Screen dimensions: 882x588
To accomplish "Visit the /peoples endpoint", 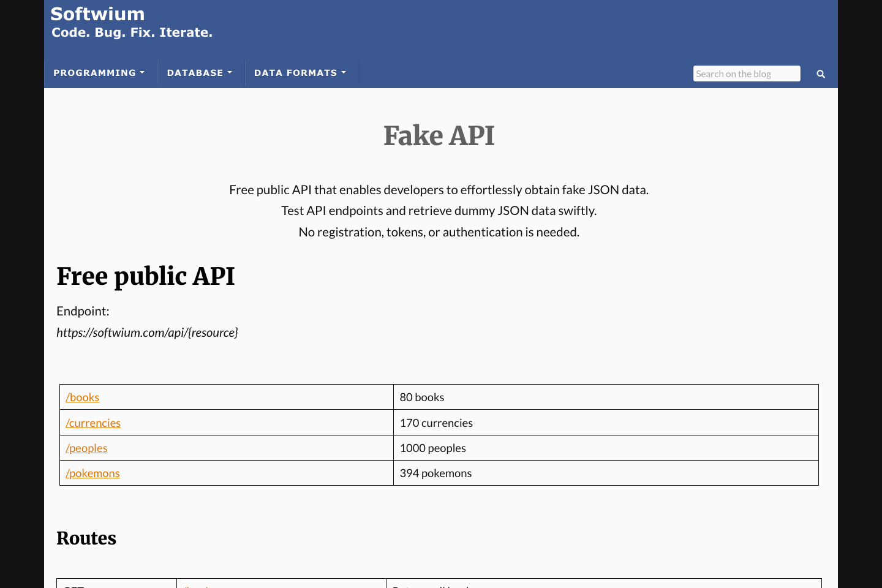I will [86, 448].
